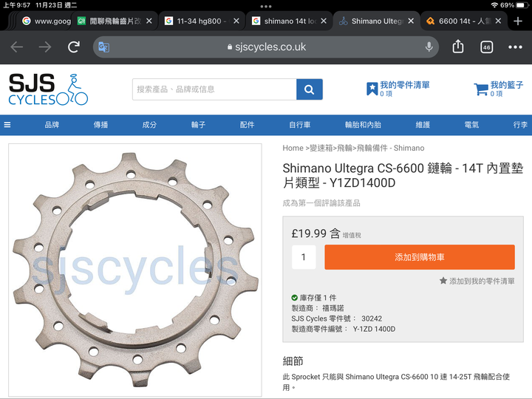Go back with the browser back arrow
Image resolution: width=532 pixels, height=399 pixels.
(16, 47)
